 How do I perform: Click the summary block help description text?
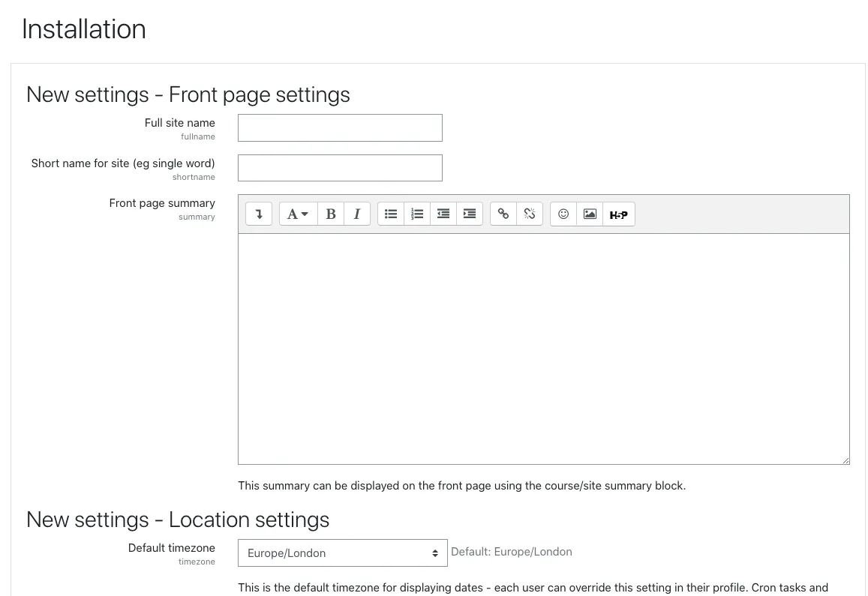coord(461,486)
